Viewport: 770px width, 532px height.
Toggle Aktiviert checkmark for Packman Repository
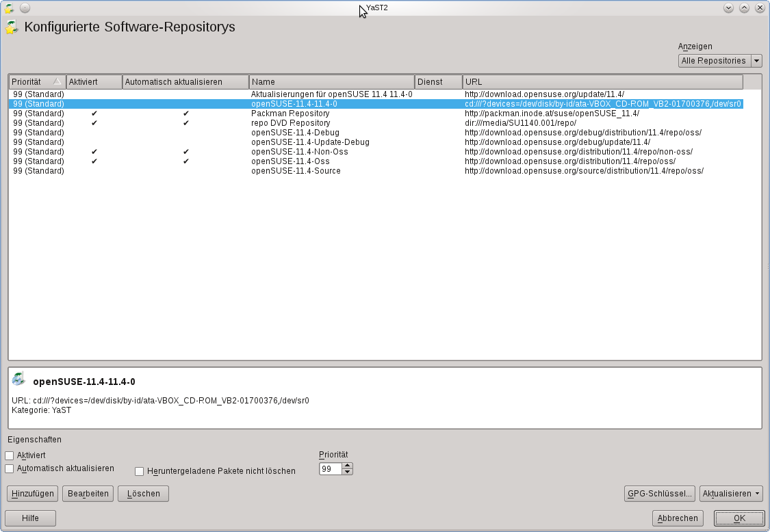click(94, 114)
